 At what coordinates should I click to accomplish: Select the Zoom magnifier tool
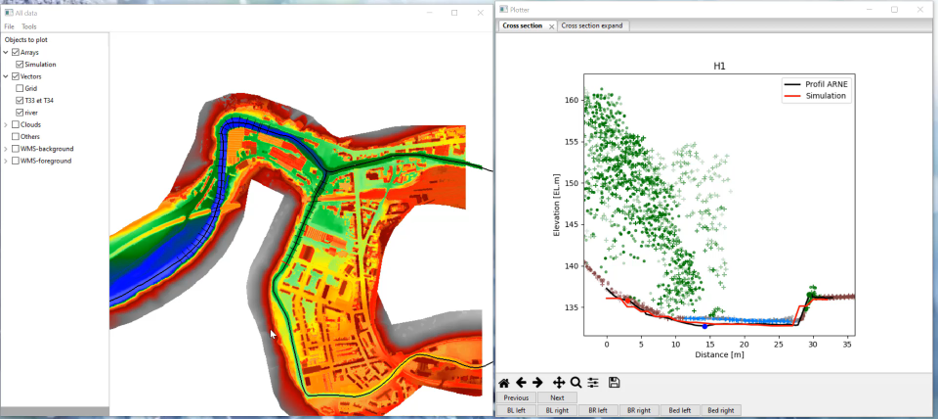coord(576,382)
